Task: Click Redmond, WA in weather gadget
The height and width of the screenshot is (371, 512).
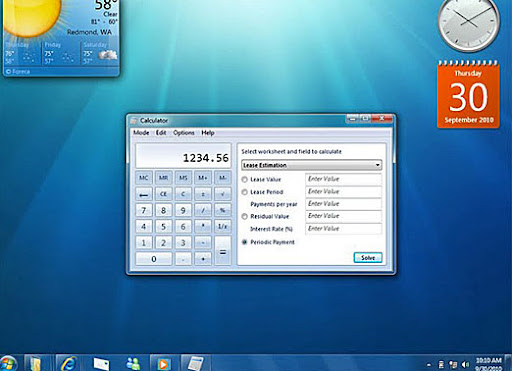Action: click(89, 32)
